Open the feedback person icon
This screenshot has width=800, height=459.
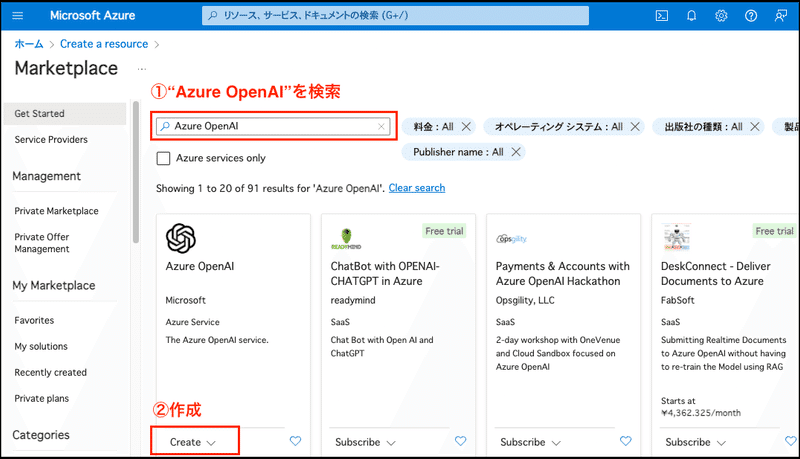781,16
